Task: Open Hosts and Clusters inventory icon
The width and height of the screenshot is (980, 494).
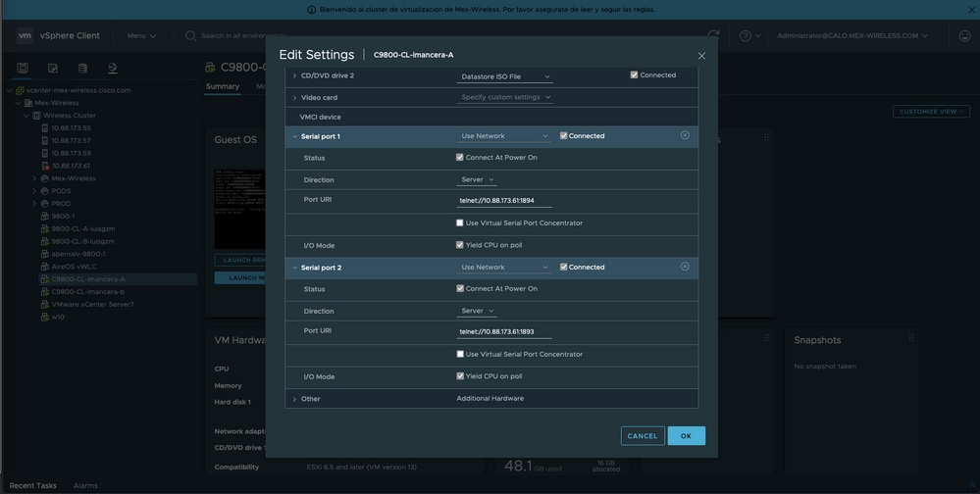Action: pyautogui.click(x=23, y=68)
